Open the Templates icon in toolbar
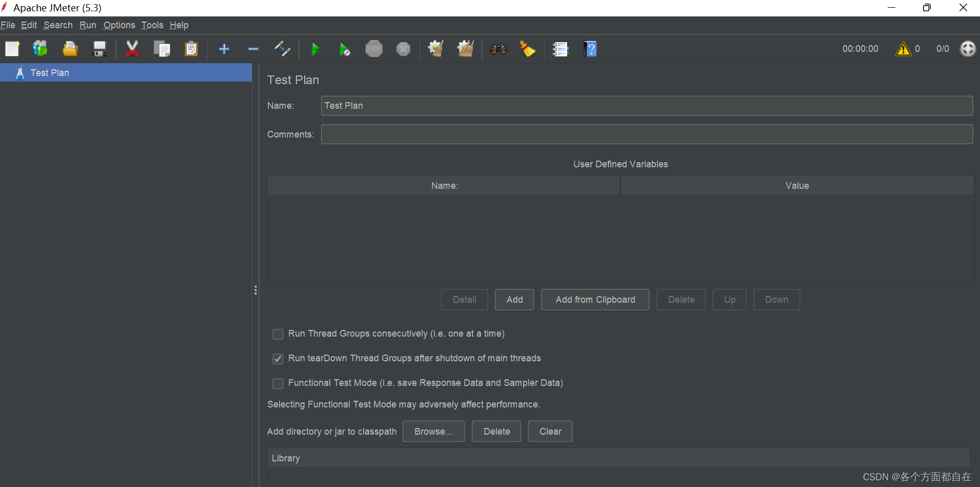The width and height of the screenshot is (980, 487). (40, 49)
